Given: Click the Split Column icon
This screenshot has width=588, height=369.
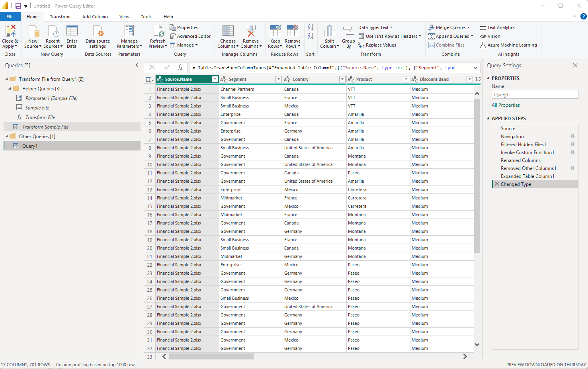Looking at the screenshot, I should (x=330, y=31).
